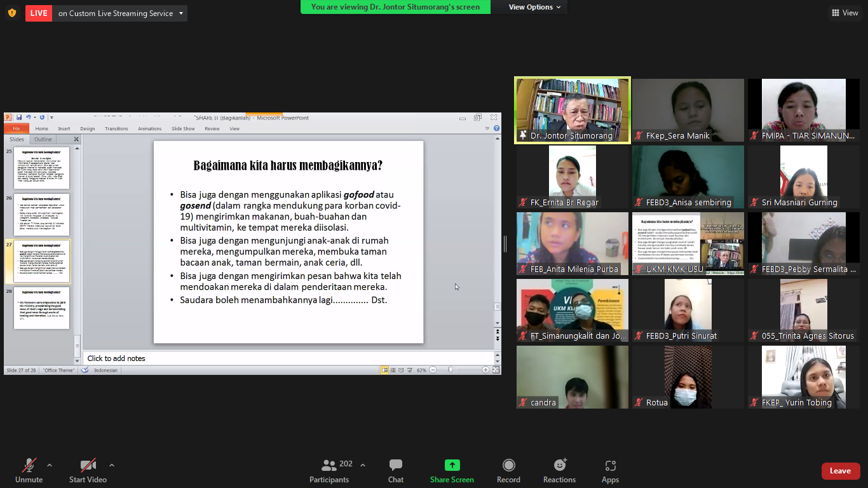Click the shared-screen notification banner

pos(395,7)
